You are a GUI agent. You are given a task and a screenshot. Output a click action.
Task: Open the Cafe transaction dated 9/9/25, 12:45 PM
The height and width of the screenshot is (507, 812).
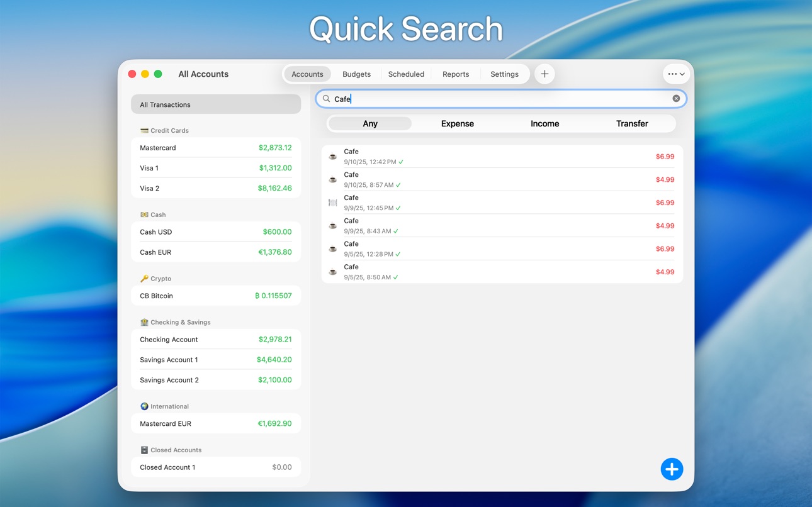[502, 203]
